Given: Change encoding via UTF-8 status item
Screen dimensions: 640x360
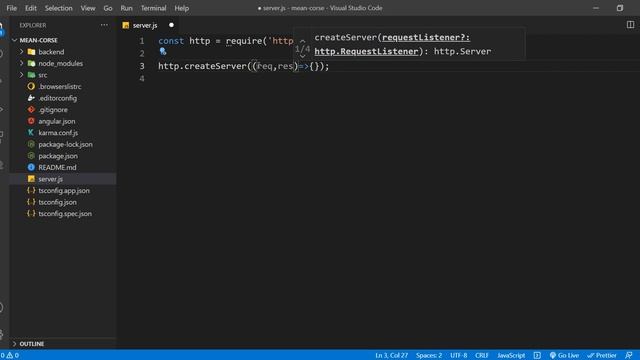Looking at the screenshot, I should tap(458, 355).
